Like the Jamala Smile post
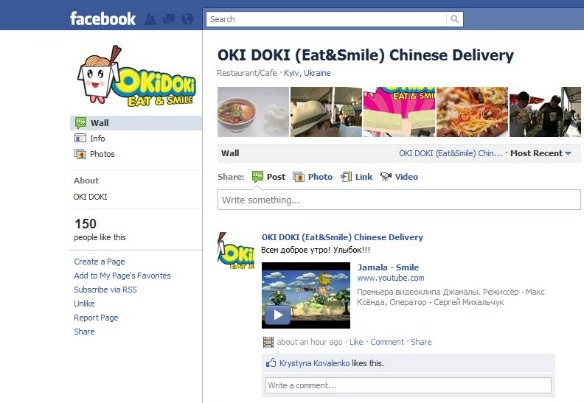 [x=356, y=342]
